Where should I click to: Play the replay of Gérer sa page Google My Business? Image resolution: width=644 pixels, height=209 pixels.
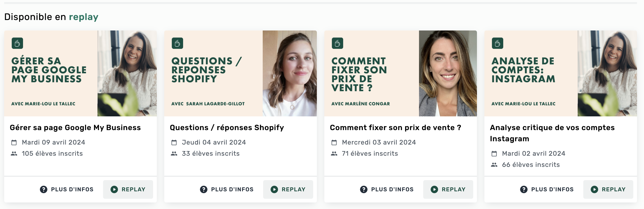(128, 189)
